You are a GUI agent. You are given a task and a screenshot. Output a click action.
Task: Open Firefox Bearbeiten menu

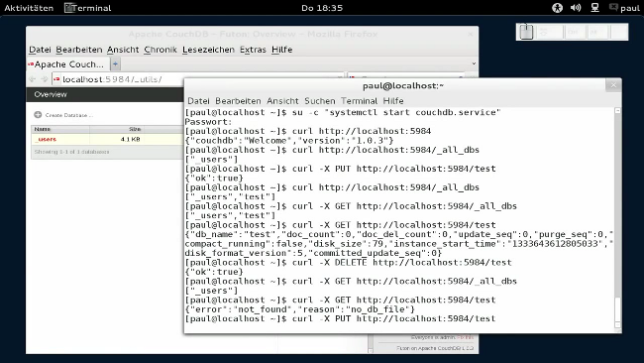(x=79, y=50)
